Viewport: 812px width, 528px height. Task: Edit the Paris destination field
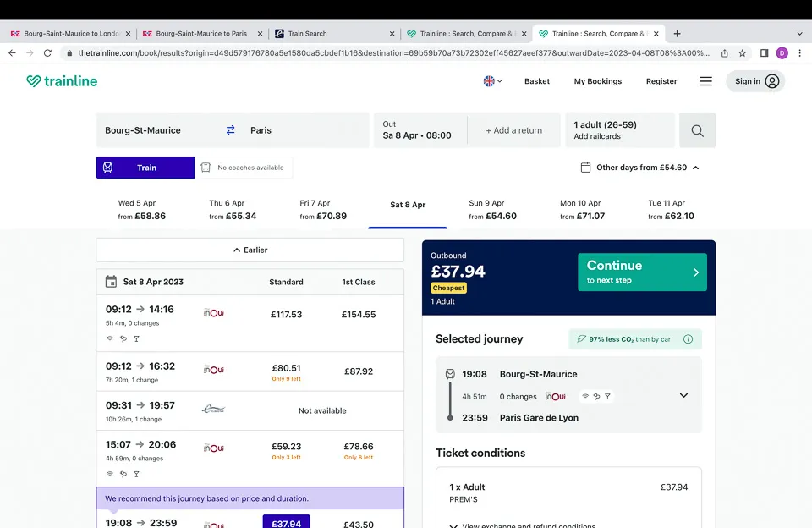coord(305,130)
